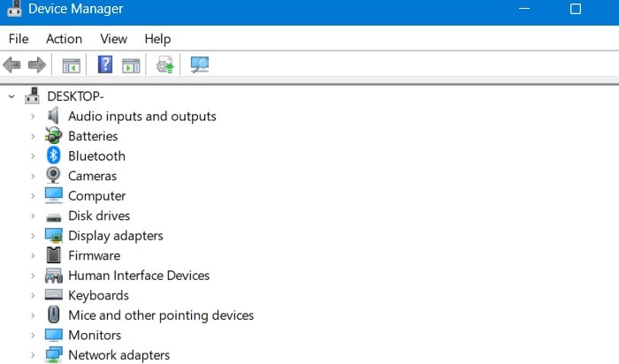Click the Human Interface Devices icon

point(53,276)
